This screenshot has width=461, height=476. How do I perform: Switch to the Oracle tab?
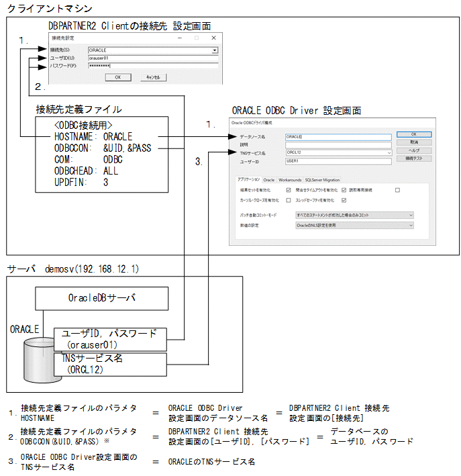pyautogui.click(x=269, y=180)
